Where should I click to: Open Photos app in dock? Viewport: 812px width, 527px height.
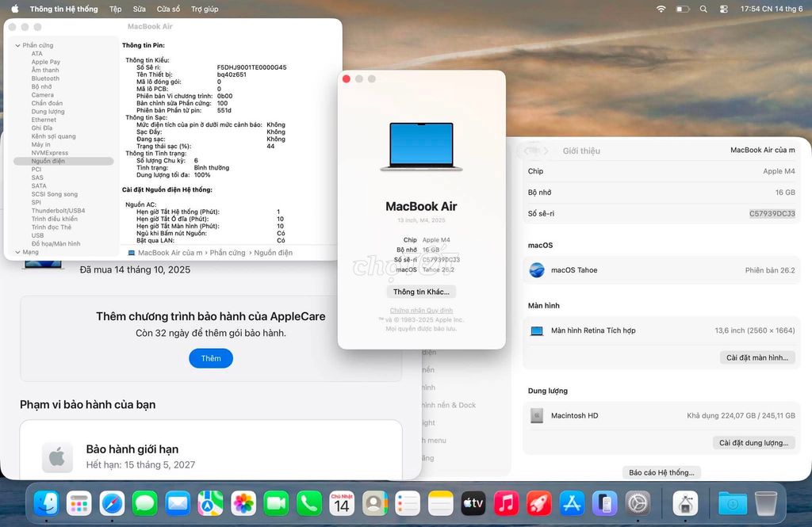point(243,503)
